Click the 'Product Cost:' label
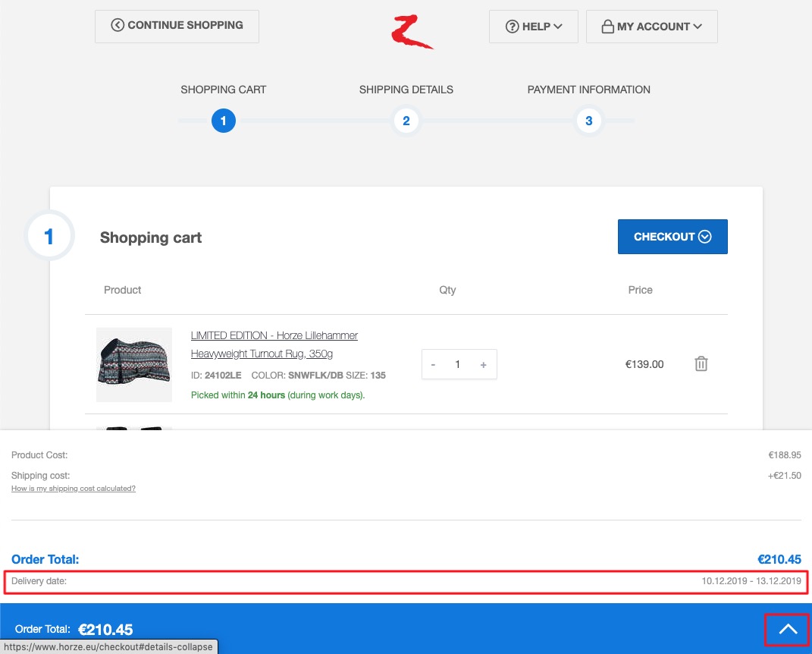This screenshot has height=654, width=812. pyautogui.click(x=39, y=455)
